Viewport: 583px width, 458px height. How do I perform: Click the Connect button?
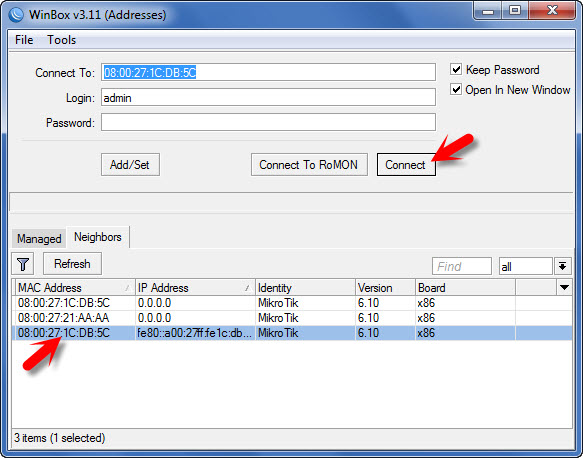(x=406, y=165)
